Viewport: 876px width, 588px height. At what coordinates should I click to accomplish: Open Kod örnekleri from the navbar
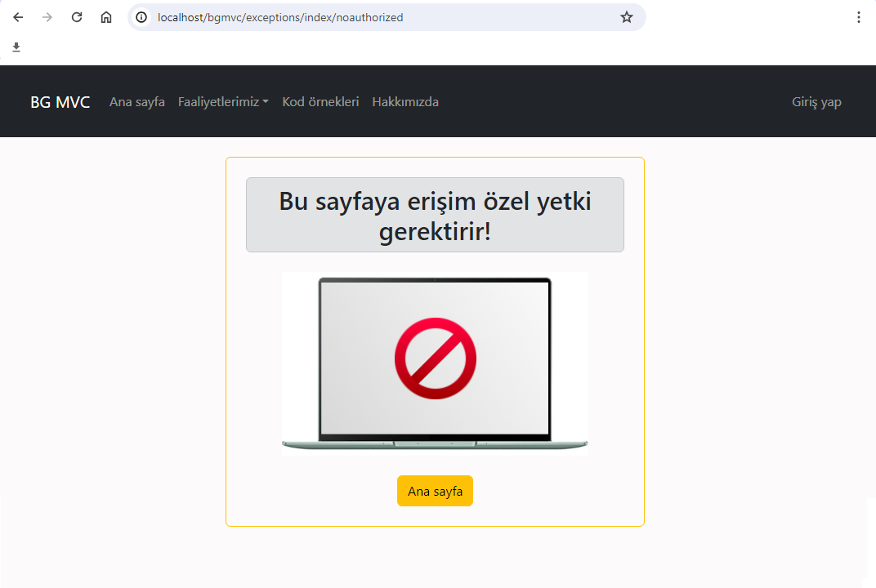320,102
